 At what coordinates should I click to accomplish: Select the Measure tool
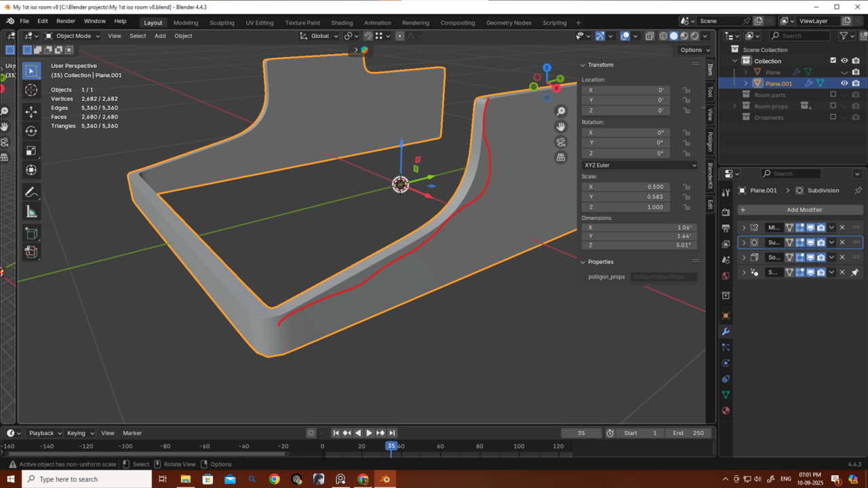click(x=31, y=212)
